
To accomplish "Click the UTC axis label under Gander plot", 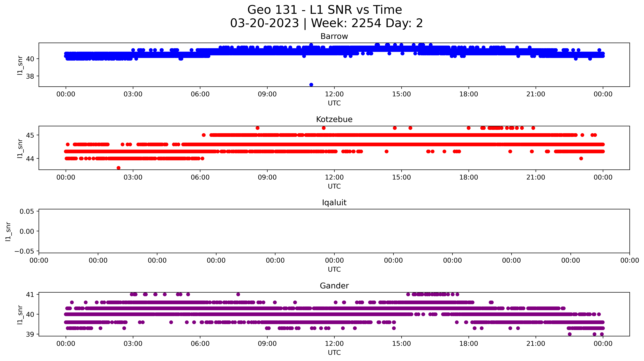I will (334, 353).
